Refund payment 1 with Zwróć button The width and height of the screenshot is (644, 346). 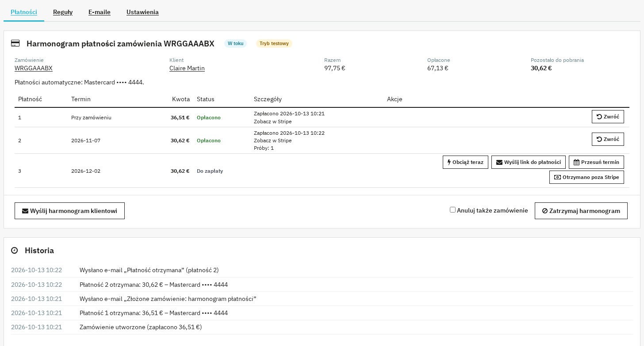point(608,117)
